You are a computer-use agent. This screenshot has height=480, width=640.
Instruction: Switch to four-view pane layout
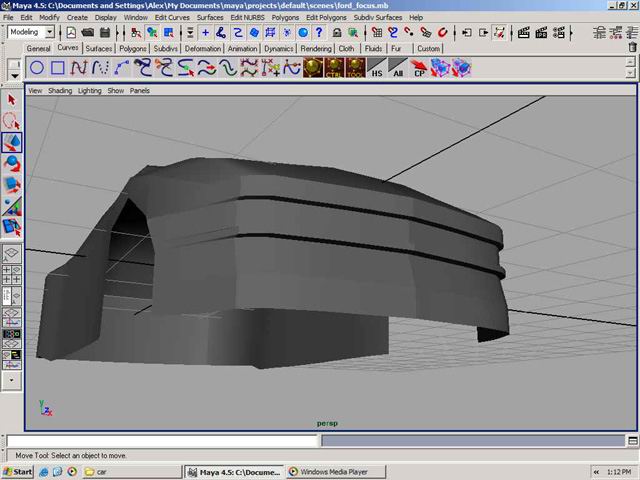coord(12,275)
